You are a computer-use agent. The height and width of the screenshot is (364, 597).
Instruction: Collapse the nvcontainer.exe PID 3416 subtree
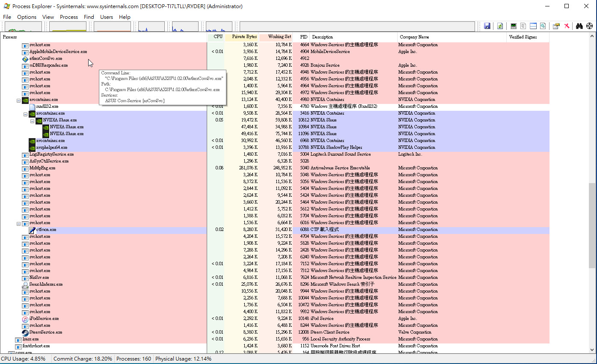(x=25, y=115)
